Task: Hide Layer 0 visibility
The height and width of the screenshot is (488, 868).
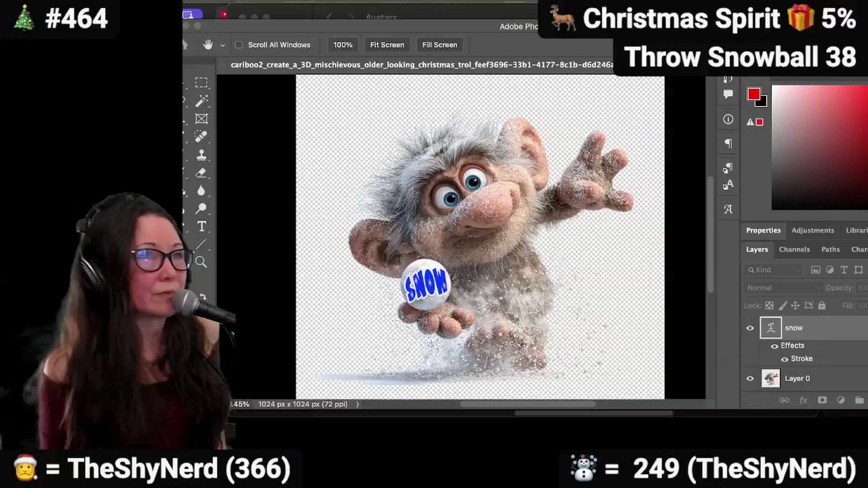Action: pyautogui.click(x=750, y=379)
